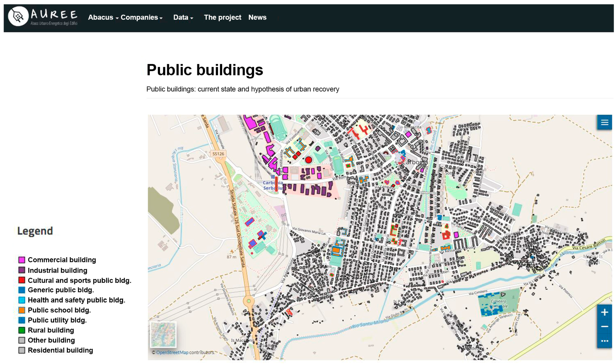Click the AUREE logo icon
Image resolution: width=616 pixels, height=364 pixels.
click(18, 16)
